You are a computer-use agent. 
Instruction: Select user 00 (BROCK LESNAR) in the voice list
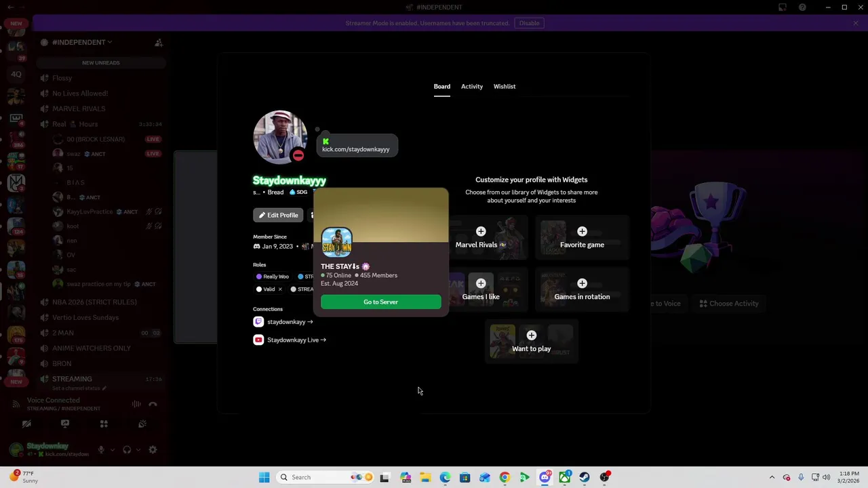coord(96,139)
